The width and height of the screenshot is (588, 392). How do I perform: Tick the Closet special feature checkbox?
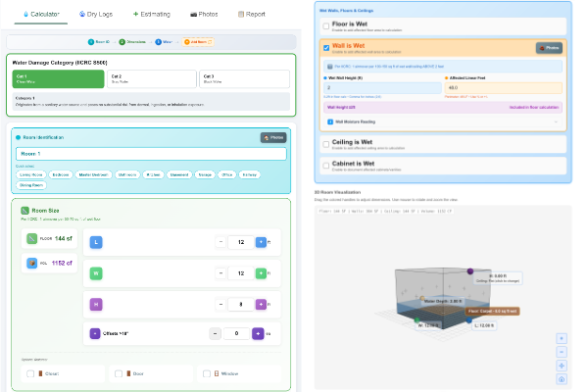pos(30,373)
